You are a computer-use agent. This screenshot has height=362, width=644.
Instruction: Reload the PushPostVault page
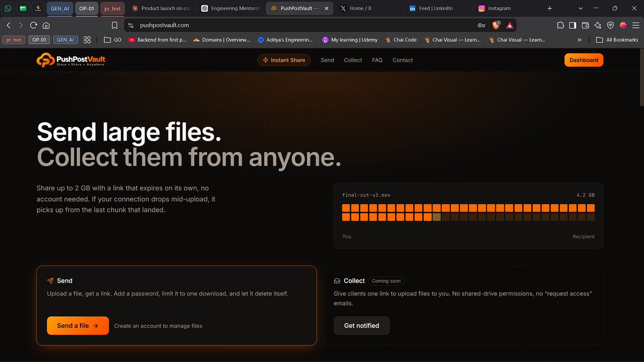34,25
